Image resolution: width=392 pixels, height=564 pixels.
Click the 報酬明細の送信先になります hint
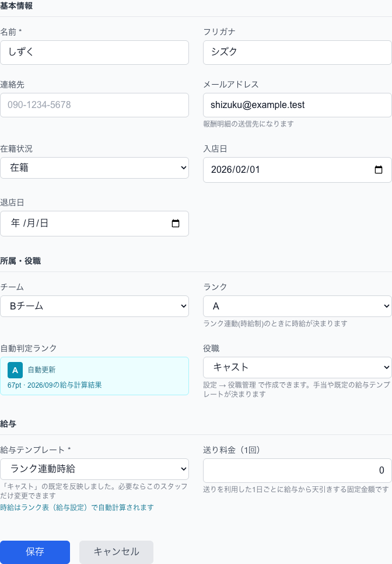pyautogui.click(x=249, y=124)
